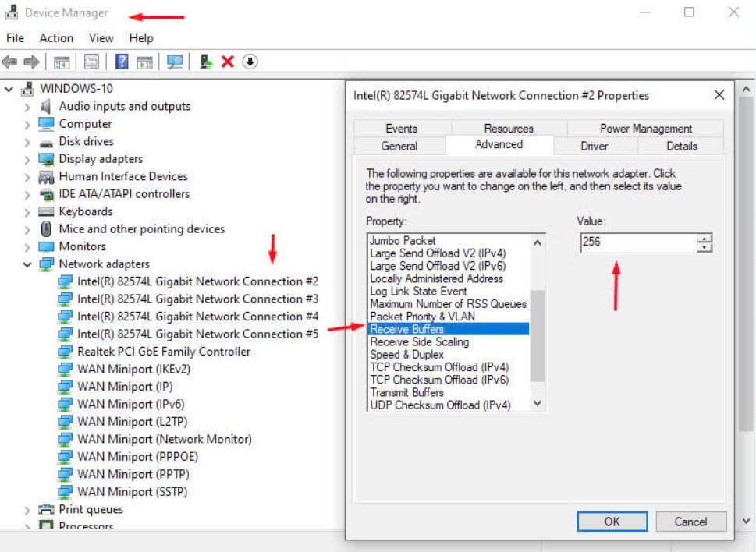
Task: Select Locally Administered Address property
Action: click(x=437, y=278)
